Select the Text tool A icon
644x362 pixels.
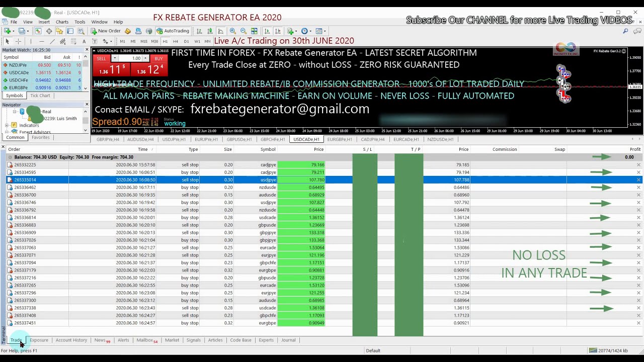tap(84, 41)
